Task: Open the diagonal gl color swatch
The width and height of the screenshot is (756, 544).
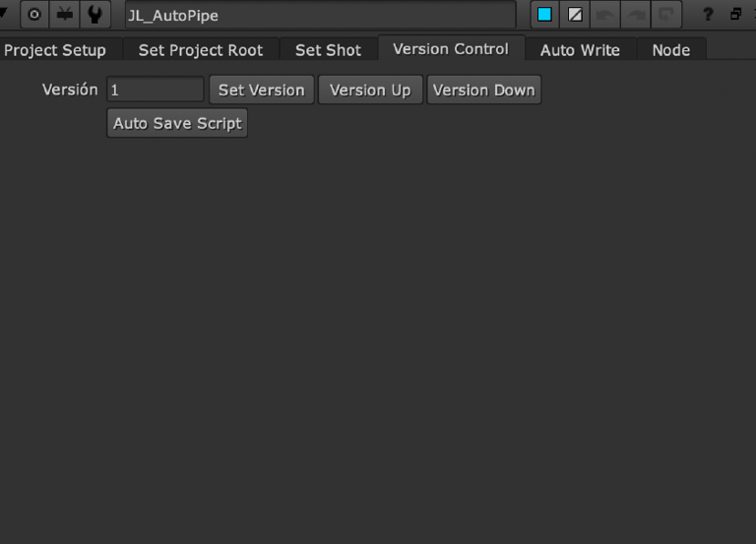Action: [x=575, y=15]
